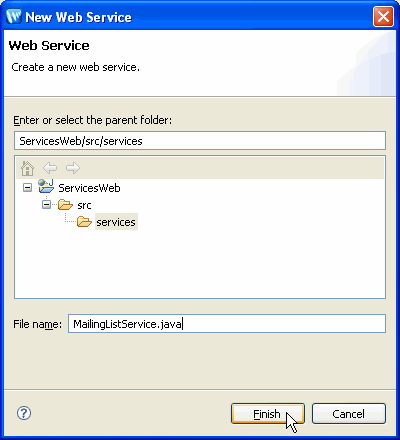The width and height of the screenshot is (400, 440).
Task: Click the Cancel button
Action: pyautogui.click(x=349, y=414)
